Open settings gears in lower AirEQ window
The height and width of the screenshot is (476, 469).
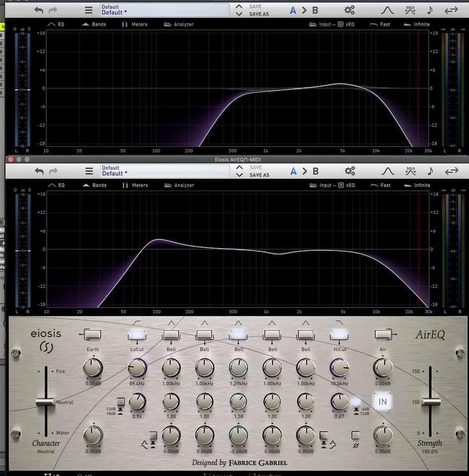pyautogui.click(x=350, y=171)
